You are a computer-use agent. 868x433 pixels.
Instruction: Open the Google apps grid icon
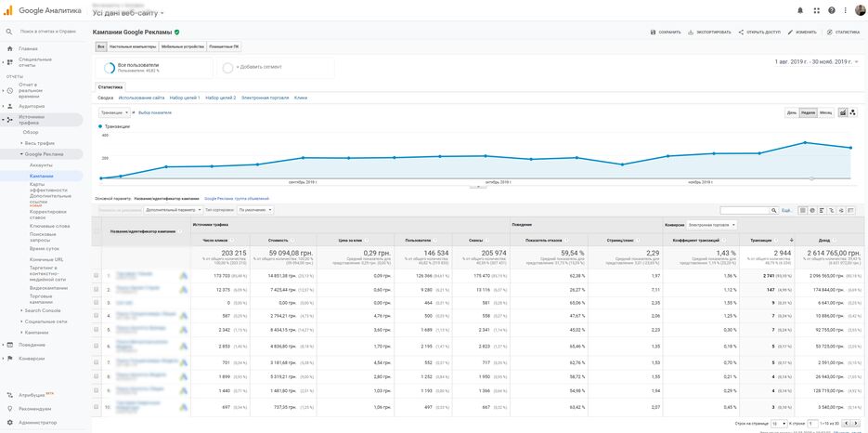[x=816, y=11]
